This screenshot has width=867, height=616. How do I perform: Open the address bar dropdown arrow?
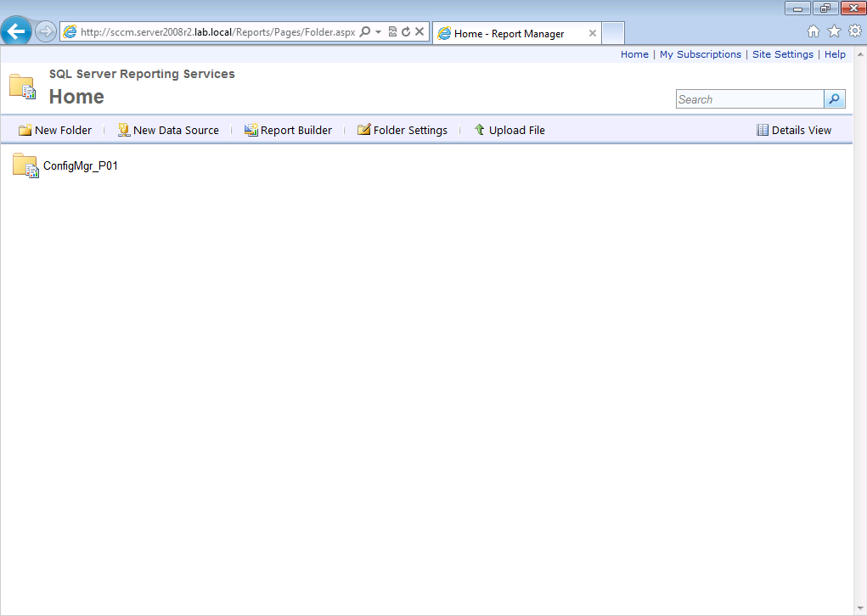(x=378, y=32)
